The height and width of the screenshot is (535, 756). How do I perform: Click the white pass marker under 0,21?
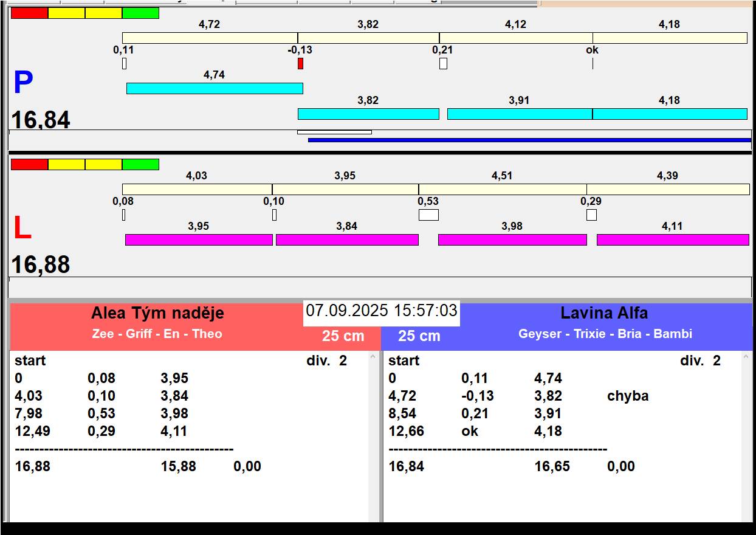[x=443, y=63]
